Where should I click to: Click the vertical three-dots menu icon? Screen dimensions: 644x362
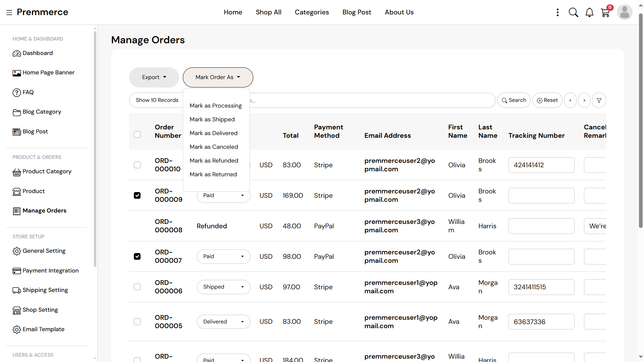point(557,12)
